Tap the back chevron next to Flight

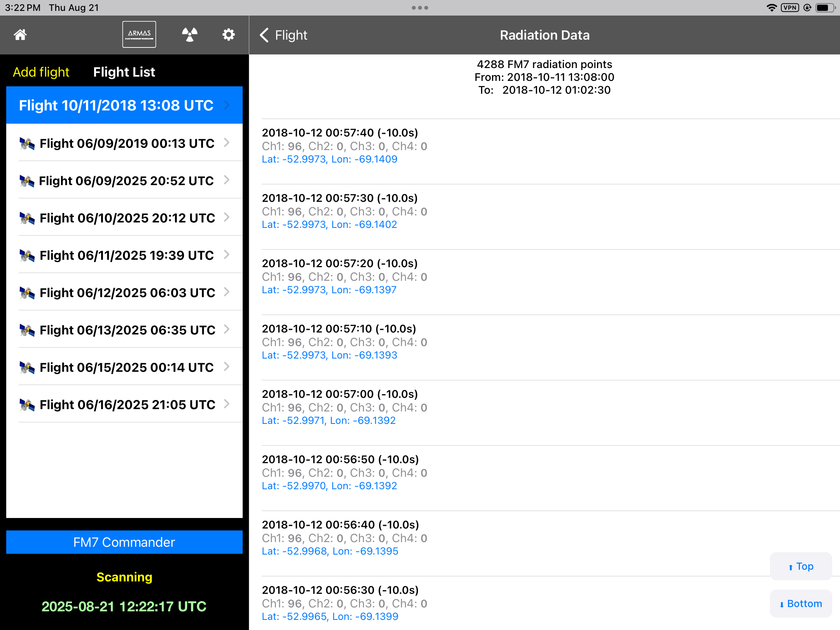[264, 35]
